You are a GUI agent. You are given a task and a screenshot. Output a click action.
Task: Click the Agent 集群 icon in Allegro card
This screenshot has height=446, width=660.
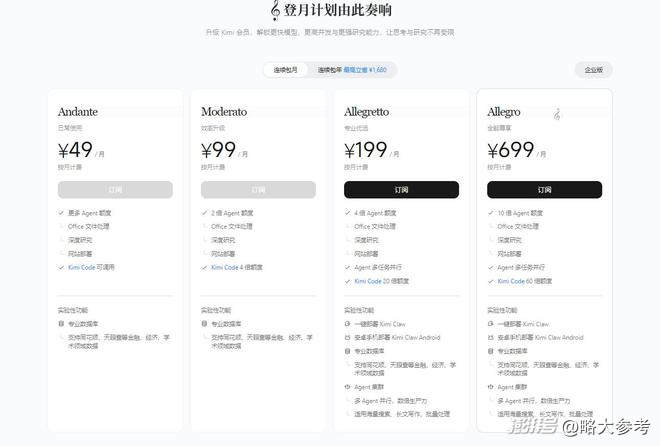(x=490, y=386)
